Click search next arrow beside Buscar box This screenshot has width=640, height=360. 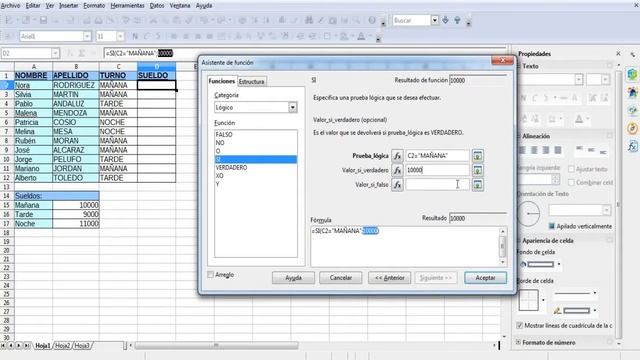click(446, 20)
